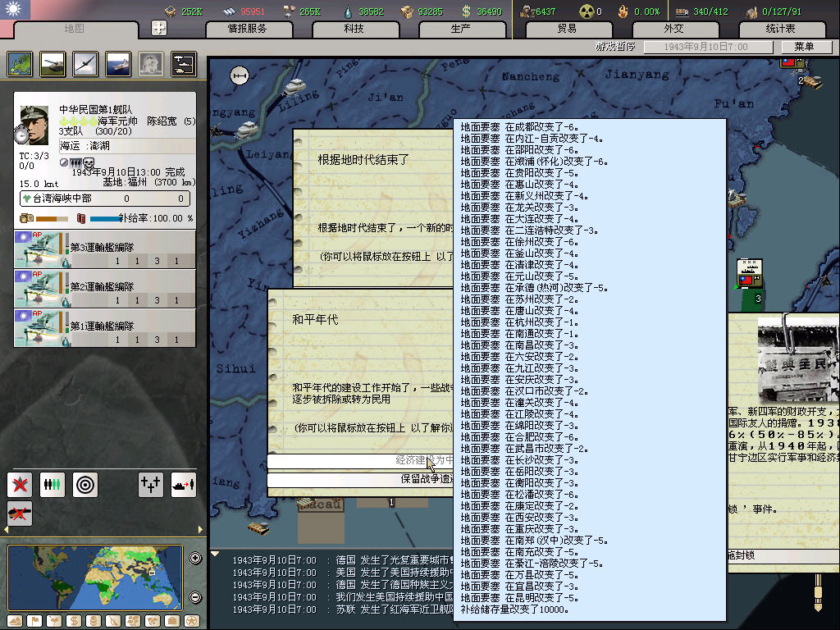Open the naval units (ship) list
This screenshot has height=630, width=840.
[x=118, y=64]
